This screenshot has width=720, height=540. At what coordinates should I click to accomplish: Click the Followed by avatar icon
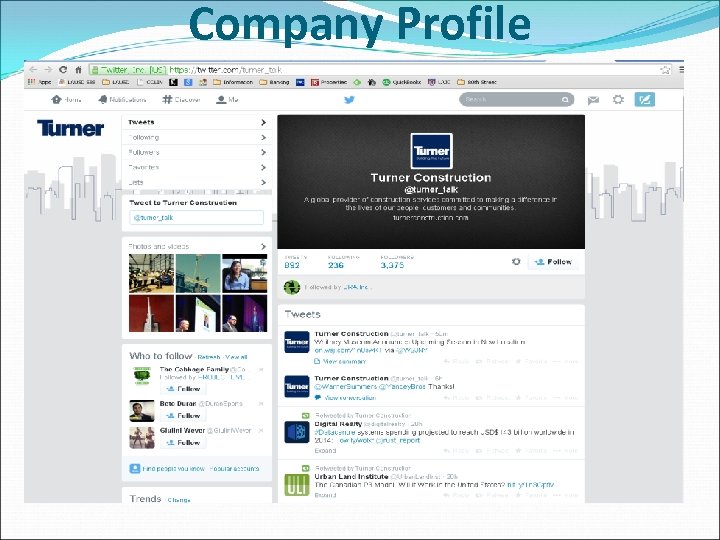coord(292,287)
